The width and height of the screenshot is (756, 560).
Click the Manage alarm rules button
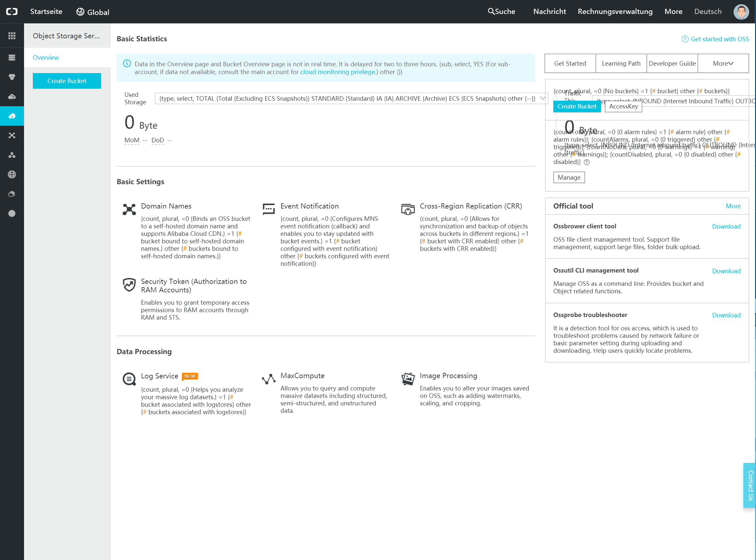pyautogui.click(x=569, y=177)
